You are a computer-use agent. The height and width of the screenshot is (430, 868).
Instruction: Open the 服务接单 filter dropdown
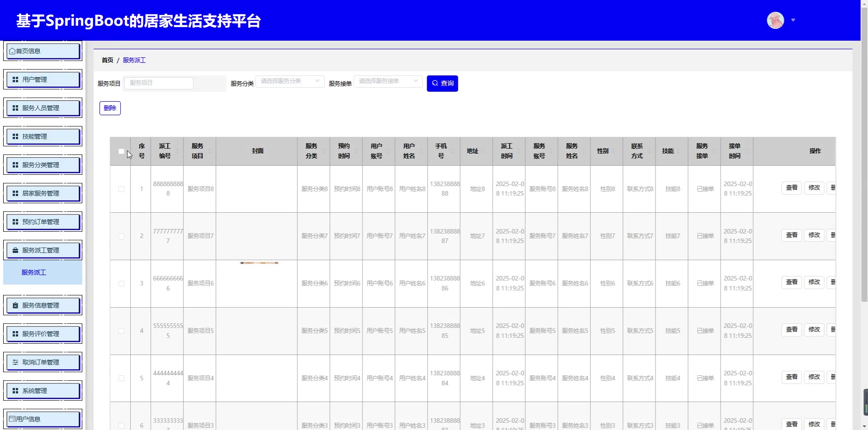[388, 81]
